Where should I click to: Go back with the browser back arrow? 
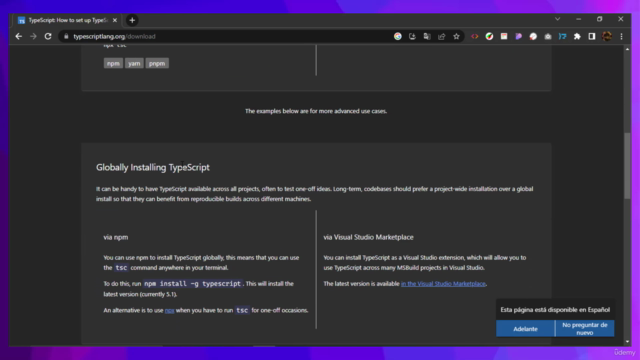pyautogui.click(x=19, y=36)
